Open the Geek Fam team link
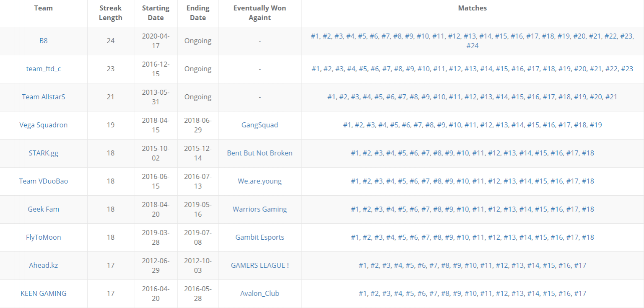Viewport: 644px width, 308px height. [44, 210]
